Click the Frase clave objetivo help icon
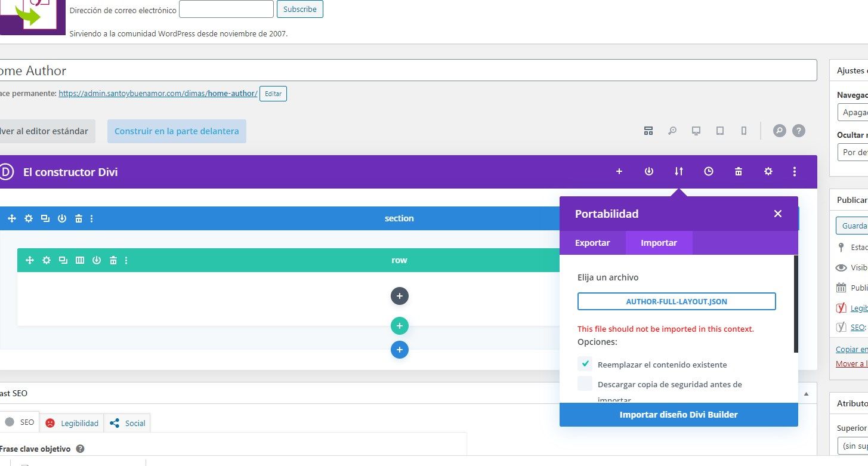868x466 pixels. click(80, 449)
